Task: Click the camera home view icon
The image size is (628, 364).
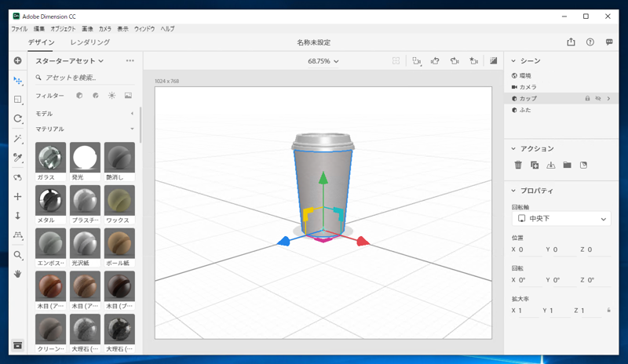Action: pos(474,61)
